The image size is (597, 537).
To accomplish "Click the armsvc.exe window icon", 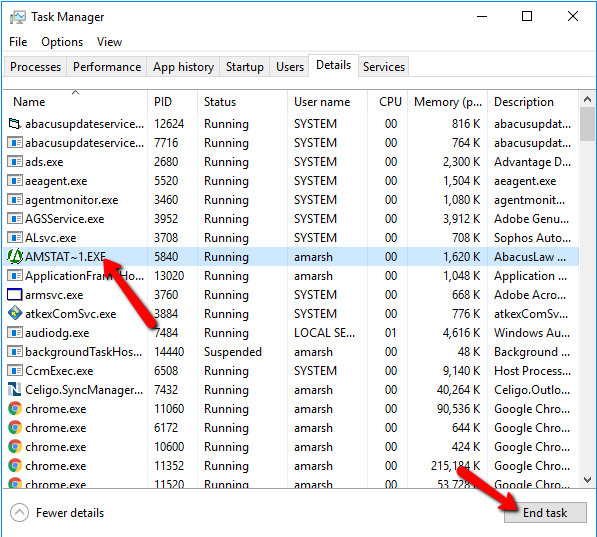I will tap(15, 294).
